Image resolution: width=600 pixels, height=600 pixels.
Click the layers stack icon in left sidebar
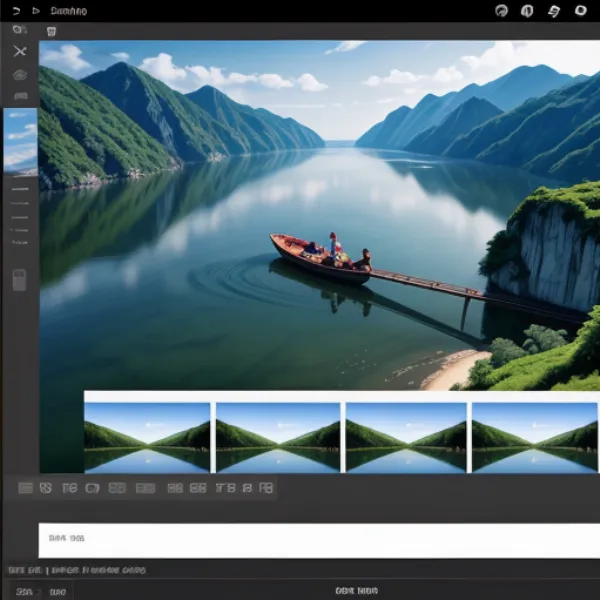click(x=20, y=74)
